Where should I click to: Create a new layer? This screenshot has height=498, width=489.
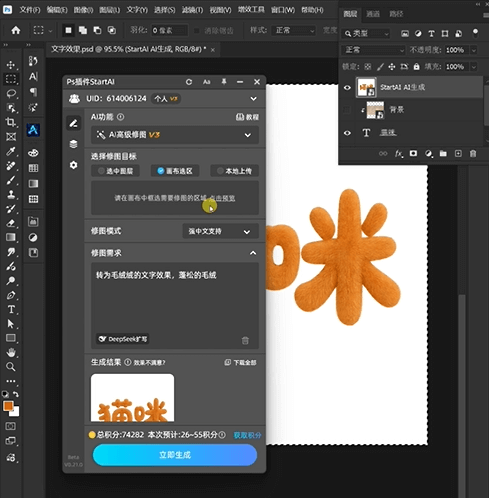coord(458,153)
